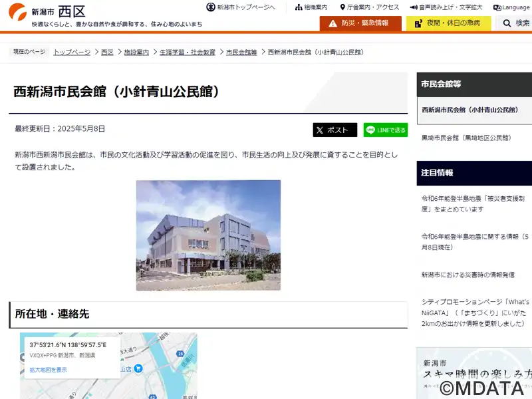Click the hospital icon in 夜間・休日の急病 button
The image size is (532, 399).
coord(418,23)
